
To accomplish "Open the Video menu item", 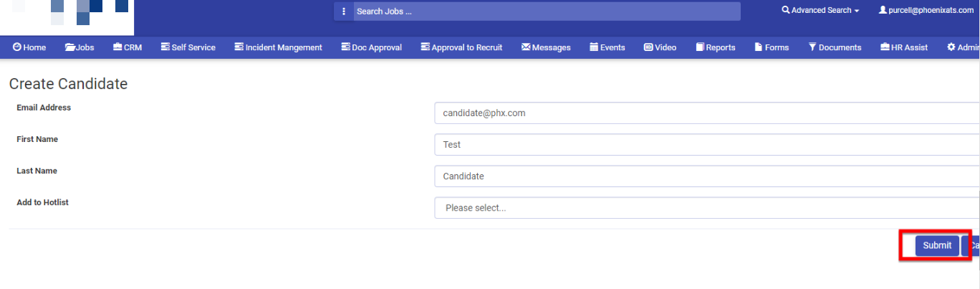I will 660,47.
